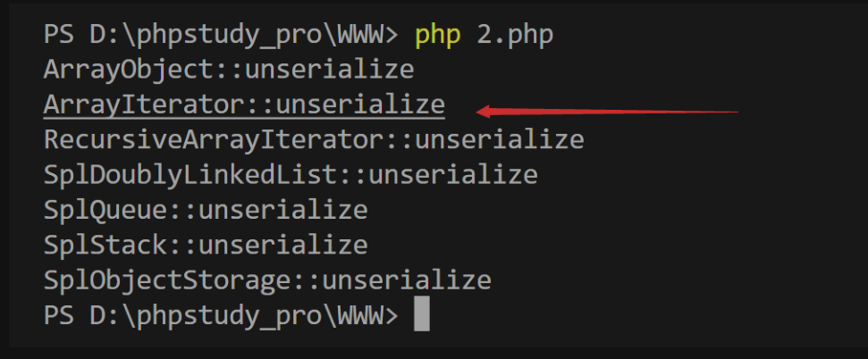This screenshot has width=868, height=359.
Task: Select the SplQueue::unserialize output
Action: pyautogui.click(x=206, y=210)
